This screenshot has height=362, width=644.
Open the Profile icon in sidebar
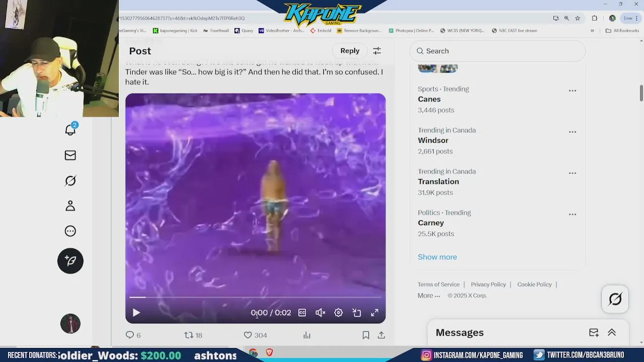pyautogui.click(x=70, y=206)
